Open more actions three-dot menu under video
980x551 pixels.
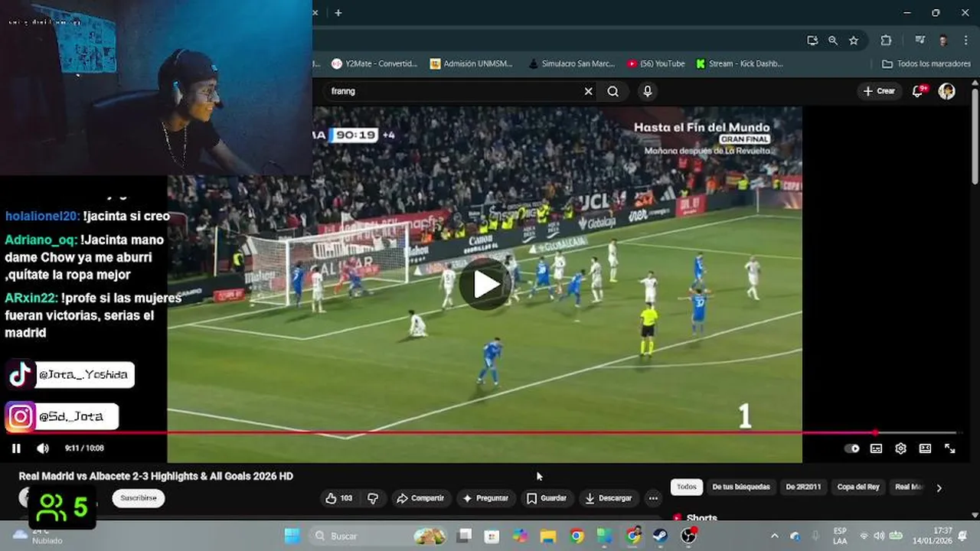653,498
